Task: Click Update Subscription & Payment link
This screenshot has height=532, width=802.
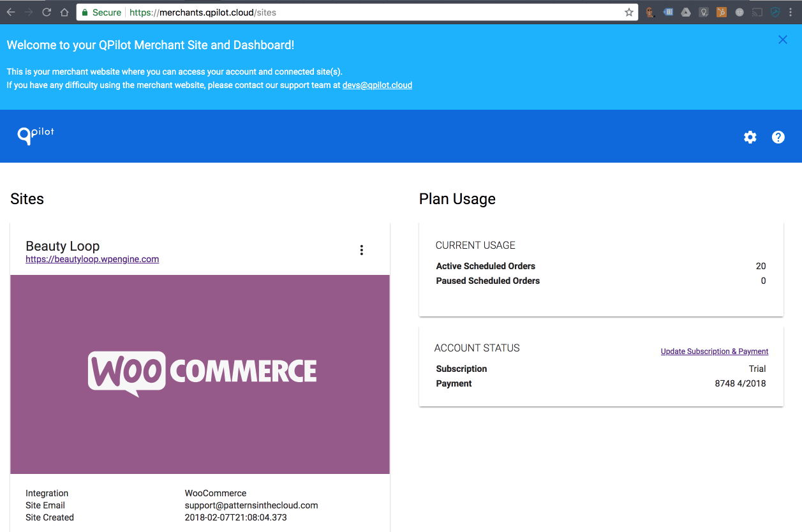Action: 715,351
